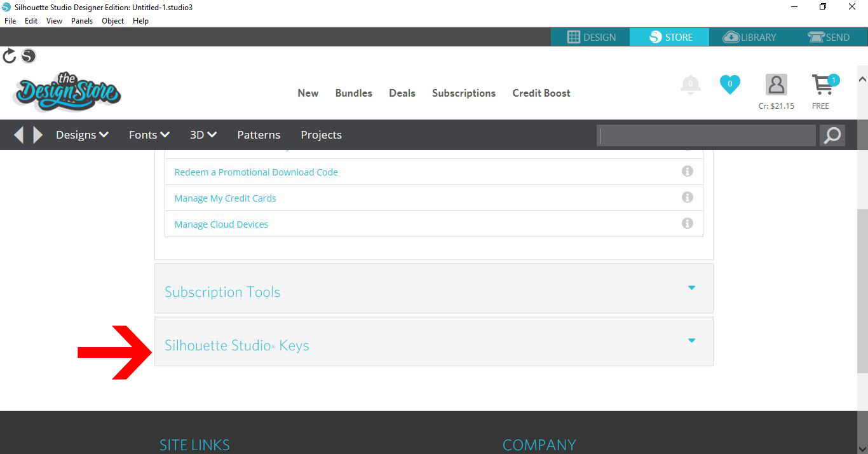Open the Projects page
The width and height of the screenshot is (868, 454).
(321, 135)
